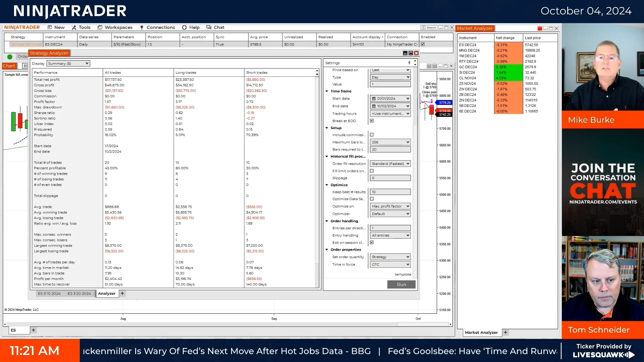
Task: Add a new Strategy Analyzer tab
Action: pyautogui.click(x=122, y=293)
